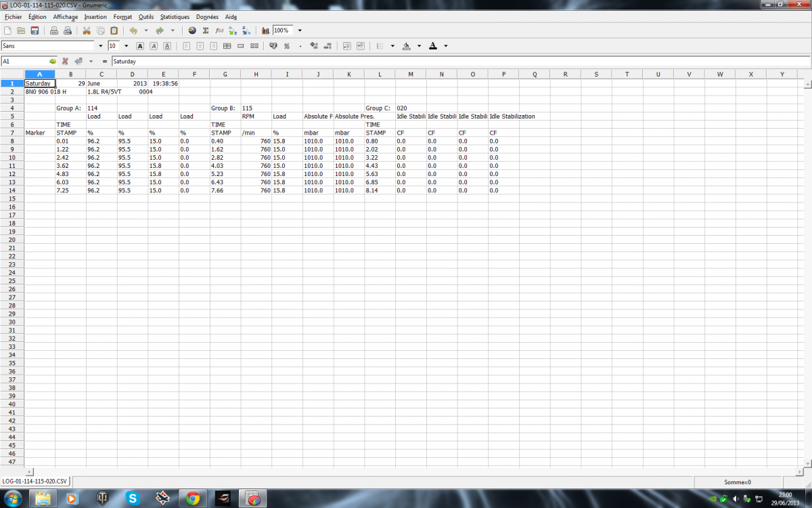Open the font size dropdown

pos(127,46)
